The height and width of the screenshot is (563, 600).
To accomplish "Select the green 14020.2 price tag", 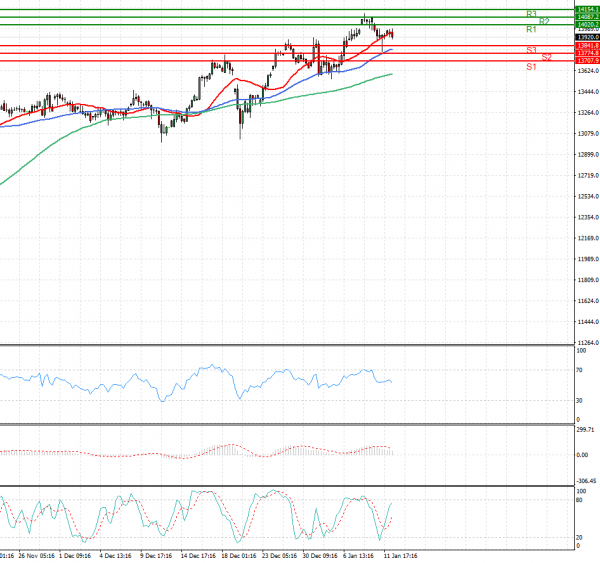I will point(587,24).
